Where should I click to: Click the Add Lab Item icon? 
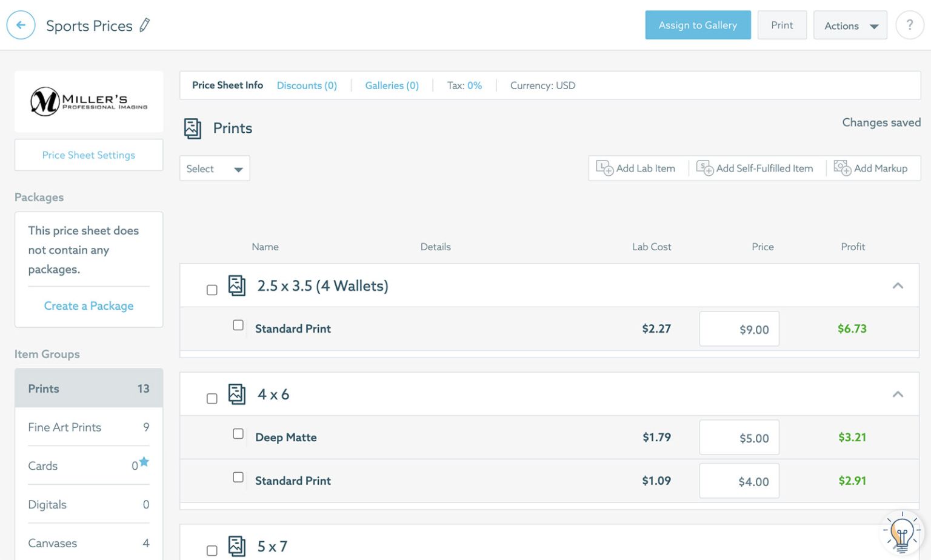click(605, 168)
